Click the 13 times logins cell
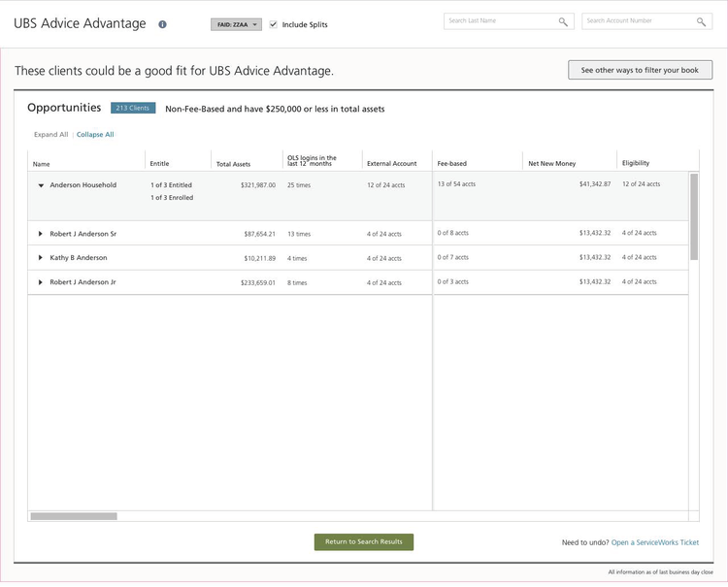728x587 pixels. pyautogui.click(x=299, y=234)
